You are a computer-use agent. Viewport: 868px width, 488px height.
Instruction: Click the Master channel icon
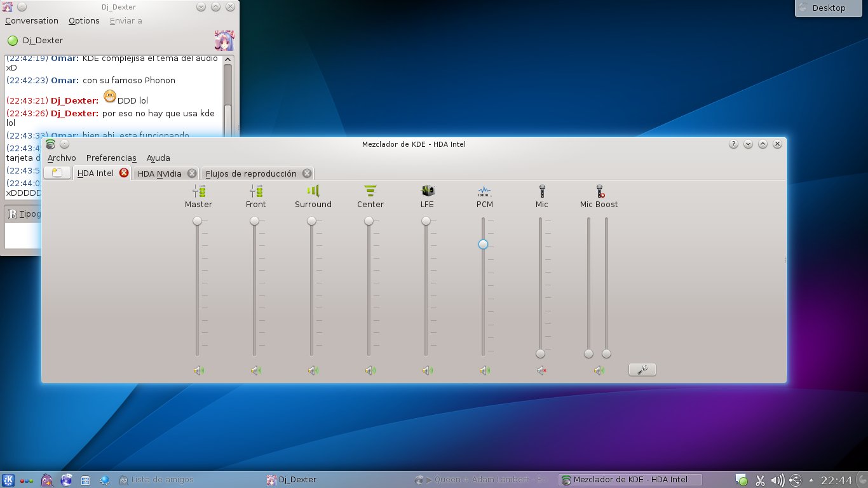click(199, 191)
